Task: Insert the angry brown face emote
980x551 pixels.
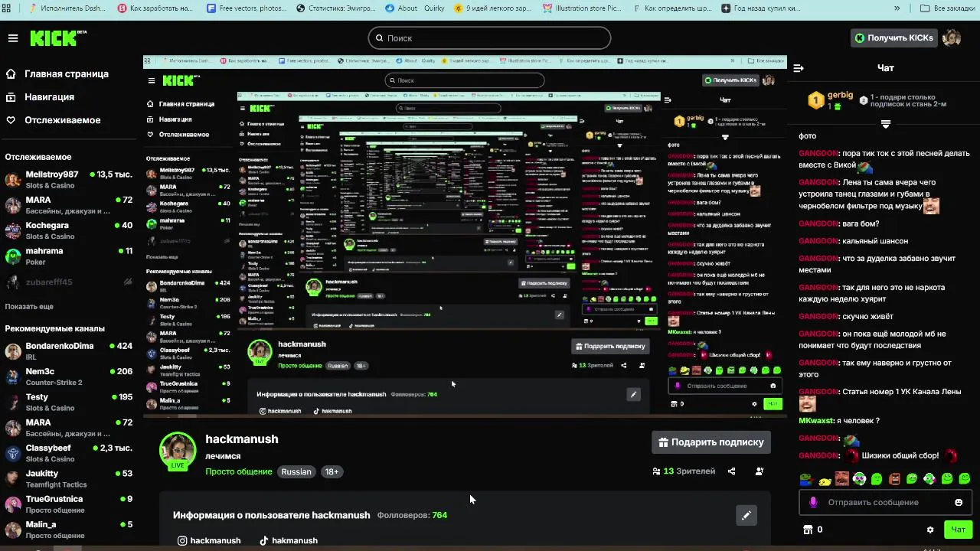Action: 894,479
